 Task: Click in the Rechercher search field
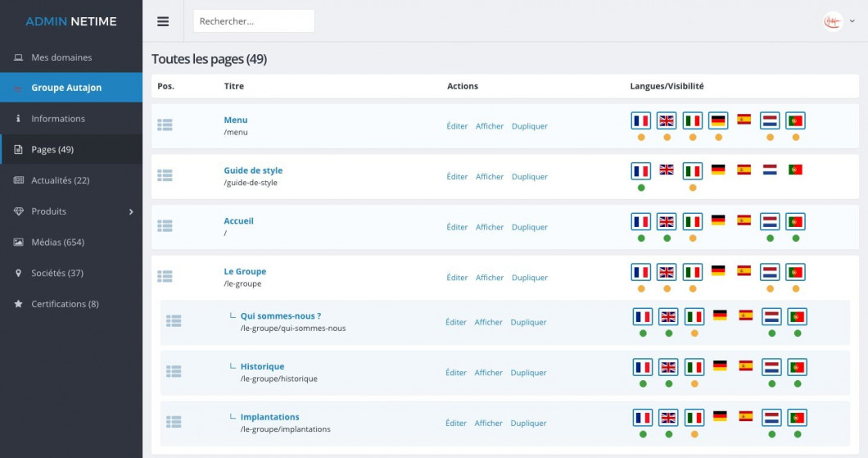pos(254,21)
